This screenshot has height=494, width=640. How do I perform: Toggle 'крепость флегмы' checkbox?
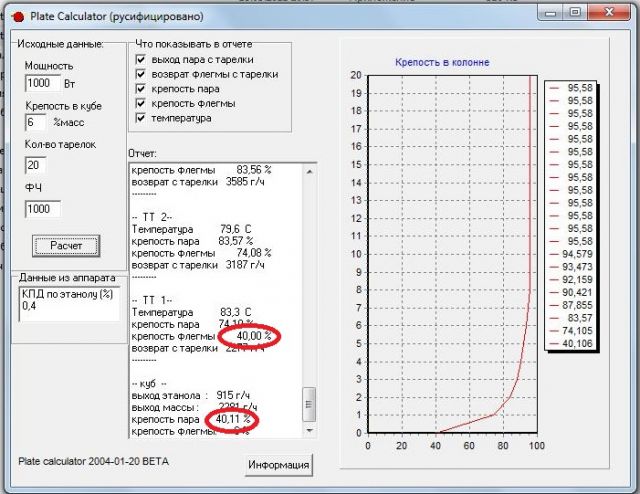click(141, 103)
